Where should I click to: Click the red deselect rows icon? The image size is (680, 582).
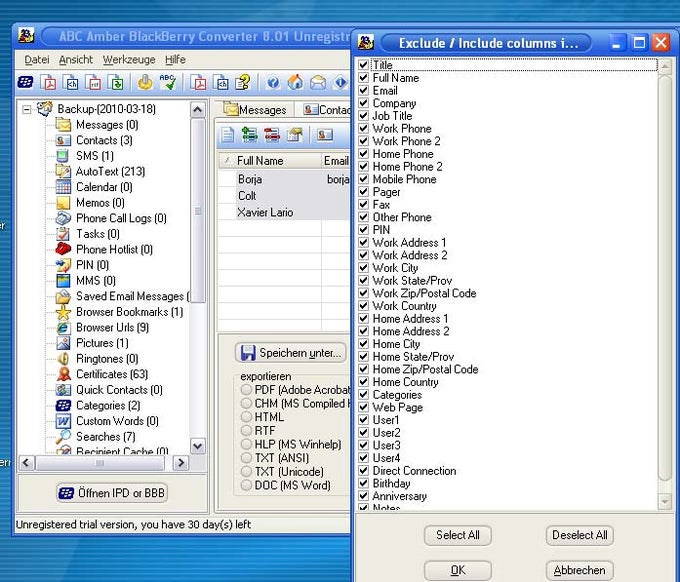(x=272, y=135)
